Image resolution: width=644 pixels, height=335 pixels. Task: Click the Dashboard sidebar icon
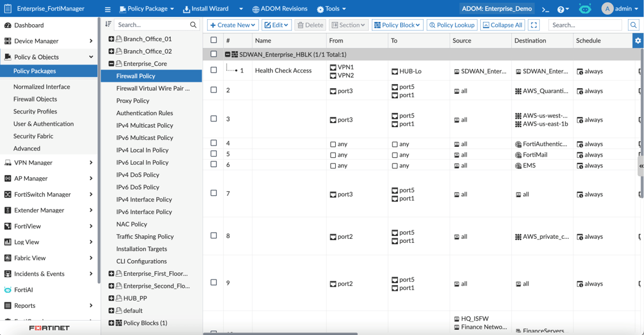[x=8, y=25]
